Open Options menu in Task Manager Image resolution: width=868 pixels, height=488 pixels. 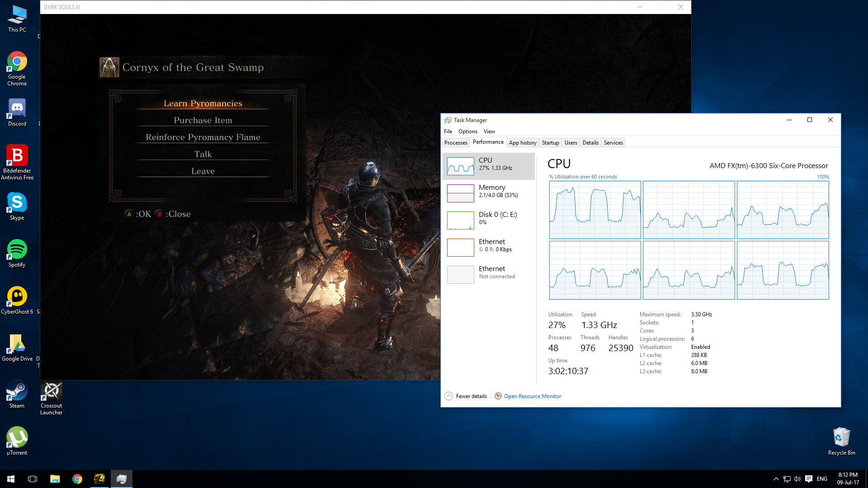coord(468,131)
